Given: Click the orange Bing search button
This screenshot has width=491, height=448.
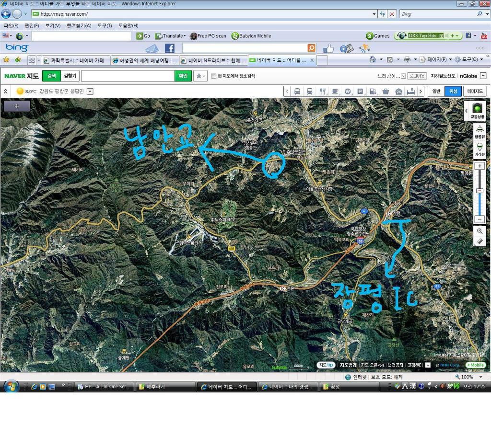Looking at the screenshot, I should (x=311, y=48).
